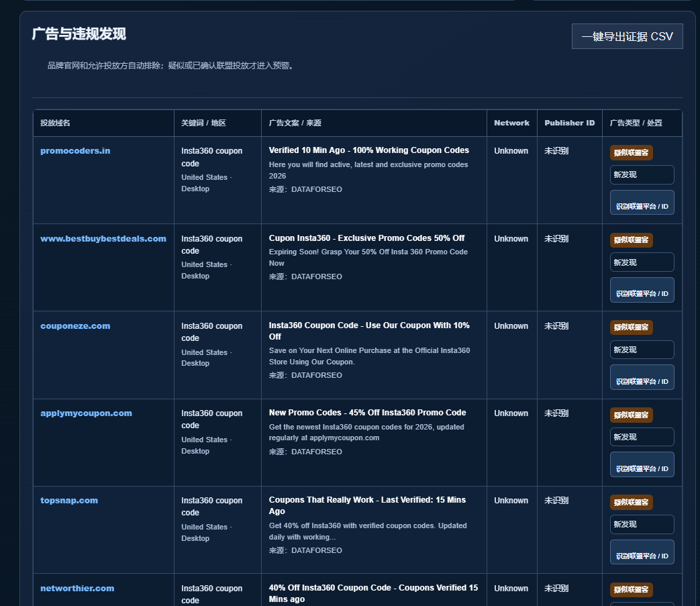Identify the affiliate platform ID for topsnap.com
The image size is (700, 606).
coord(642,552)
